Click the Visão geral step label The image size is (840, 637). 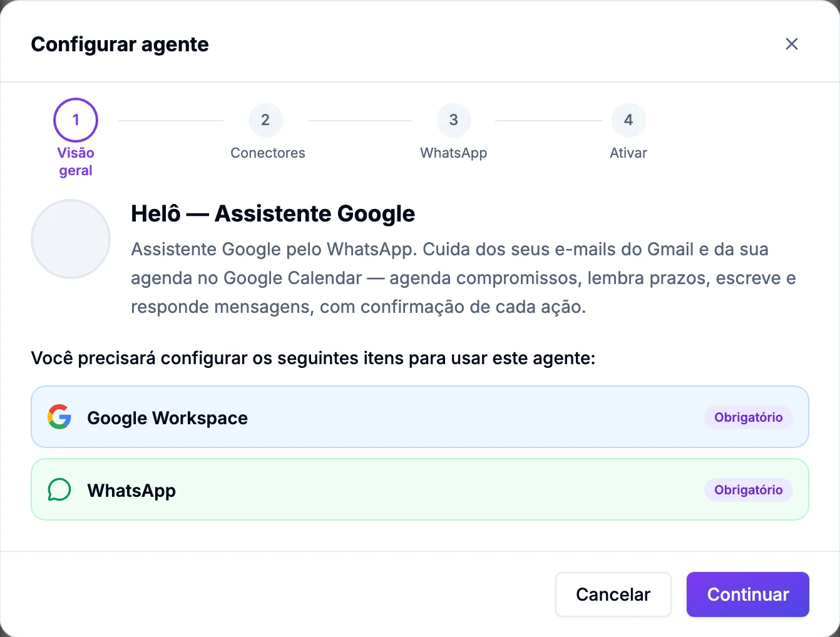(76, 162)
